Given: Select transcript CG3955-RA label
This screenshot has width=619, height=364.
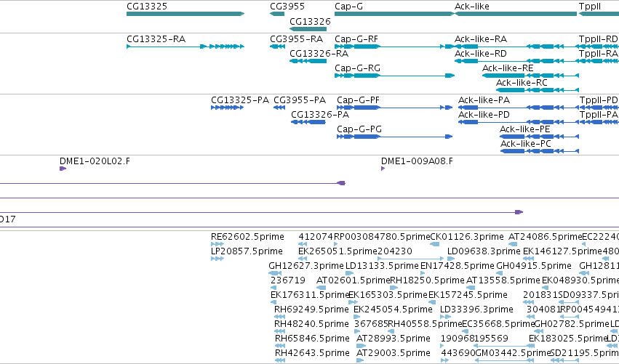Looking at the screenshot, I should point(297,39).
